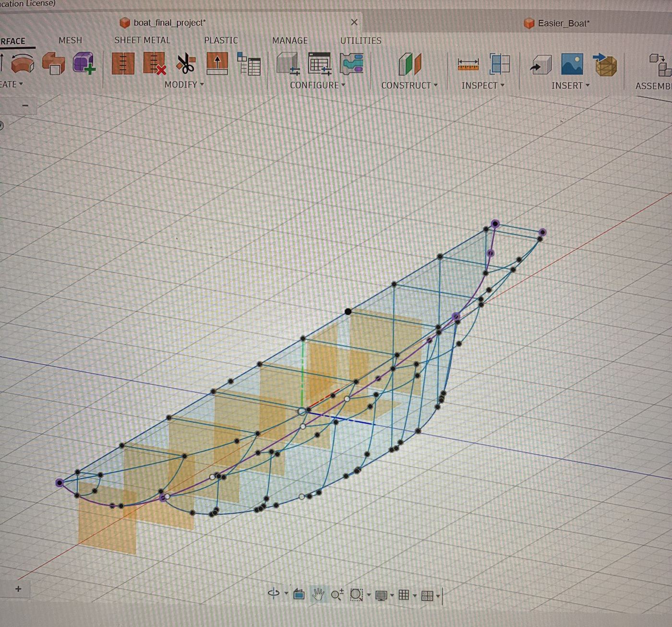Activate the scissors Trim tool
Screen dimensions: 672x627
(x=186, y=64)
